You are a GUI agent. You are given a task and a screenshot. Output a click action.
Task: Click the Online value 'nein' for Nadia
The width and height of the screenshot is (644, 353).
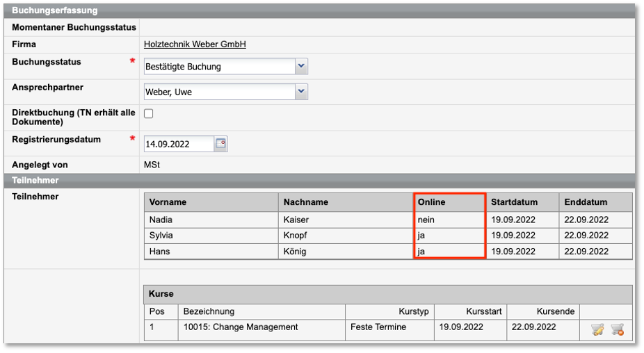coord(426,220)
